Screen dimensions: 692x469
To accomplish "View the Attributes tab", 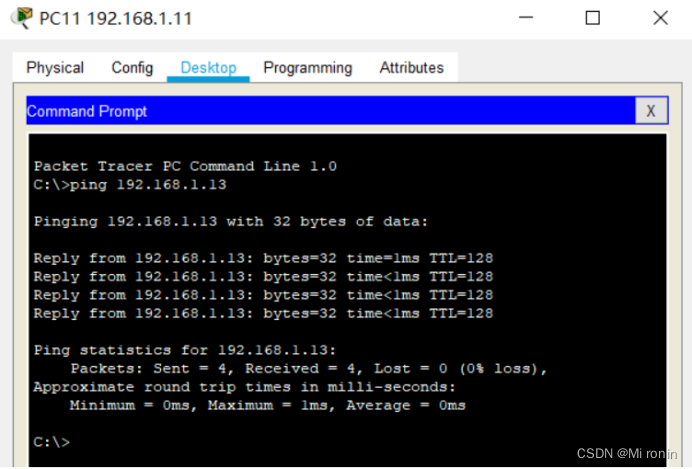I will click(411, 68).
